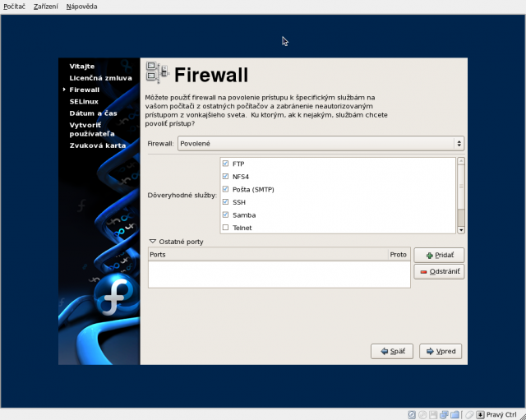Viewport: 526px width, 420px height.
Task: Enable the Telnet service checkbox
Action: pyautogui.click(x=225, y=227)
